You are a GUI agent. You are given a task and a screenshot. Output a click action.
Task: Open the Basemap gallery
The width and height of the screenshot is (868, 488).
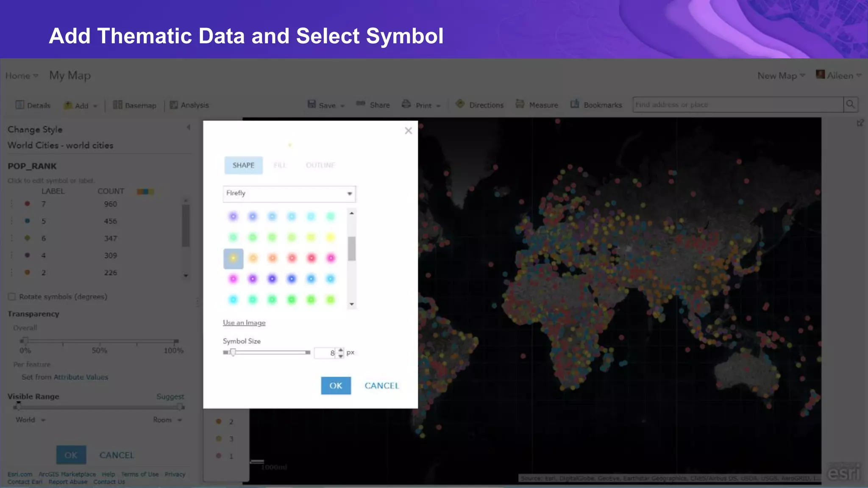point(135,105)
